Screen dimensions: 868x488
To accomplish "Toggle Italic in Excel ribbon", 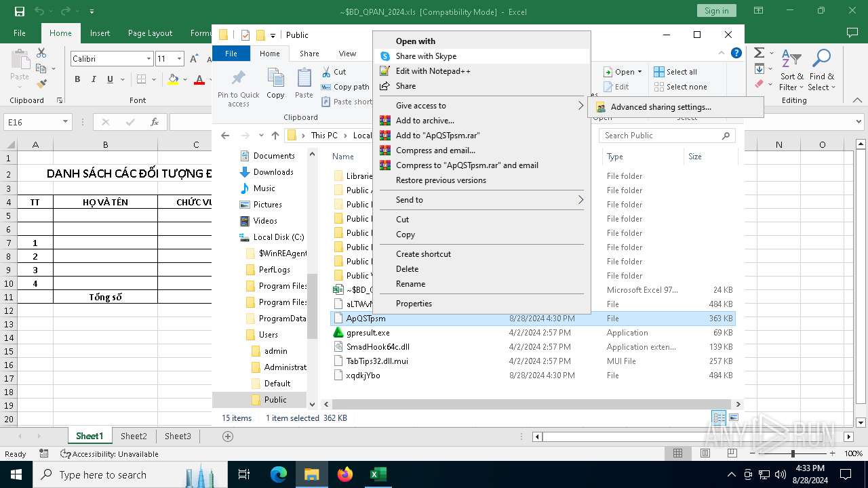I will [x=94, y=79].
